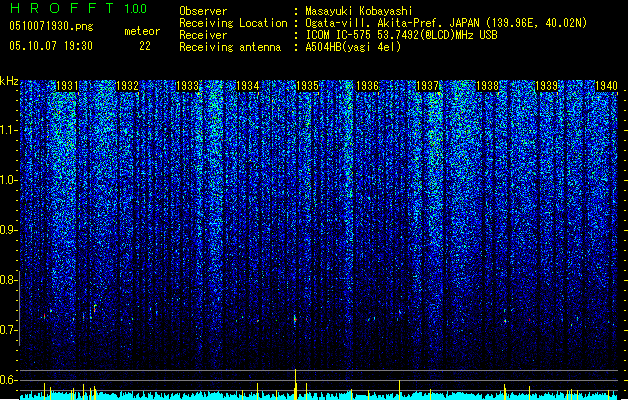Click the 1932 time marker

click(x=127, y=86)
